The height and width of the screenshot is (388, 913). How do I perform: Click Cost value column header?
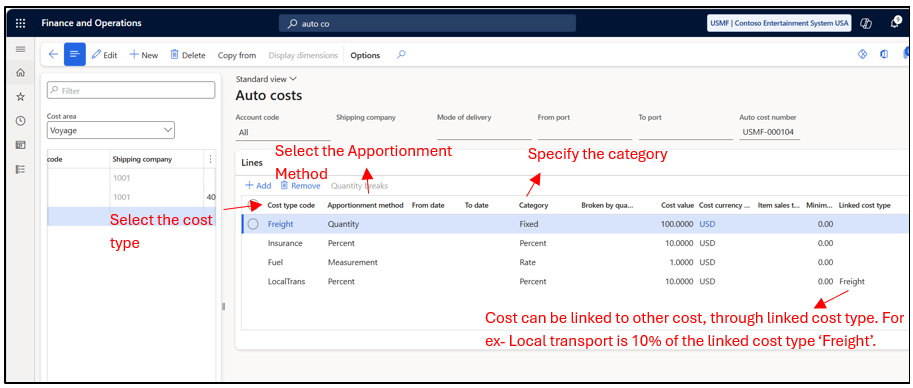677,205
